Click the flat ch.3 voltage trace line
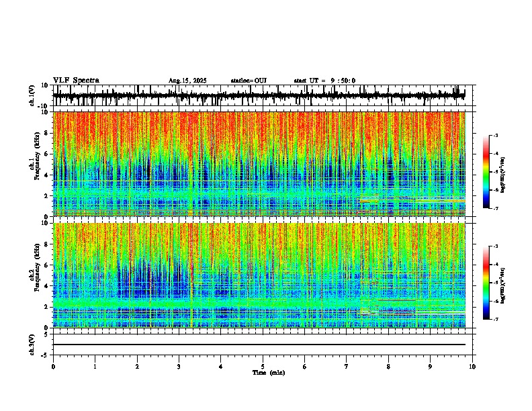 [259, 345]
